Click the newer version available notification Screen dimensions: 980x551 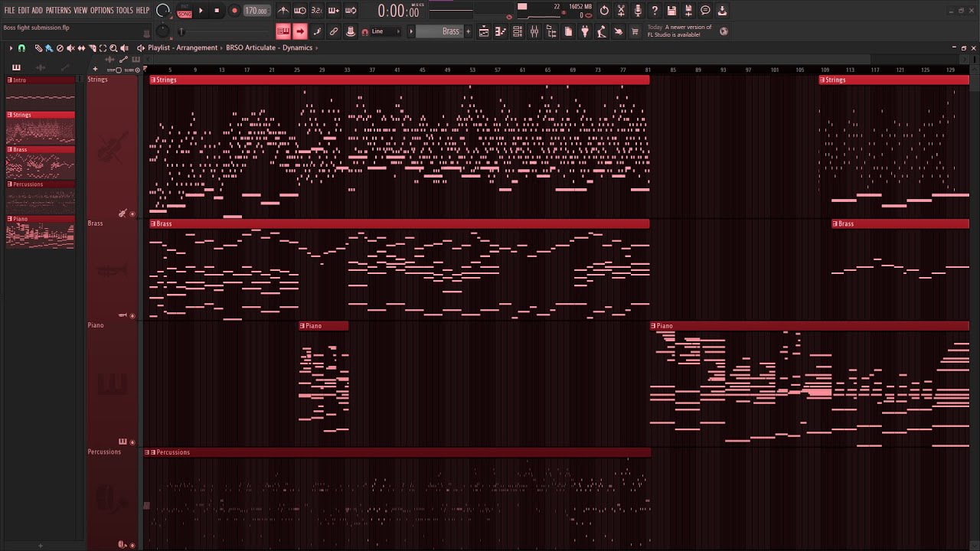pyautogui.click(x=680, y=31)
